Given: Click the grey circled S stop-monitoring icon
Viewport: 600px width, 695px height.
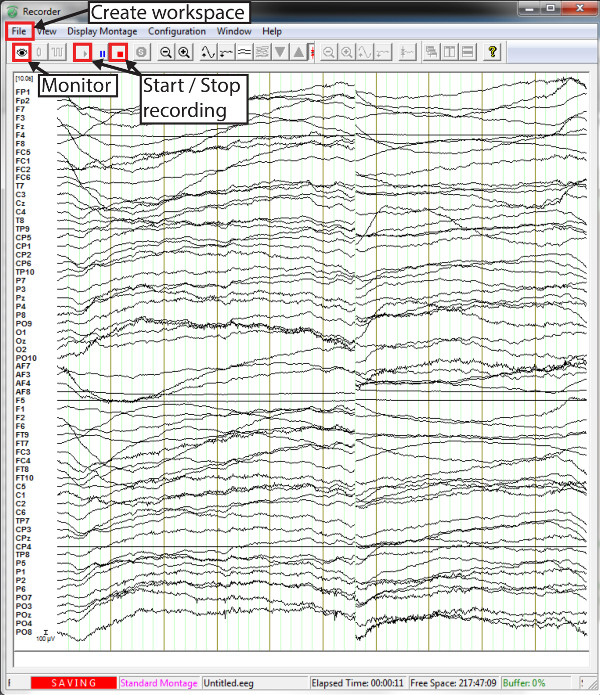Looking at the screenshot, I should (x=141, y=52).
